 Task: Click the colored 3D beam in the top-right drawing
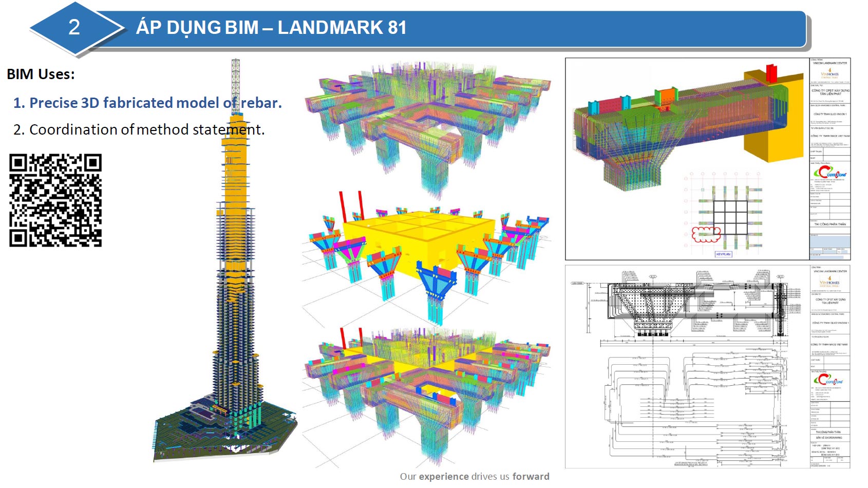[x=688, y=123]
